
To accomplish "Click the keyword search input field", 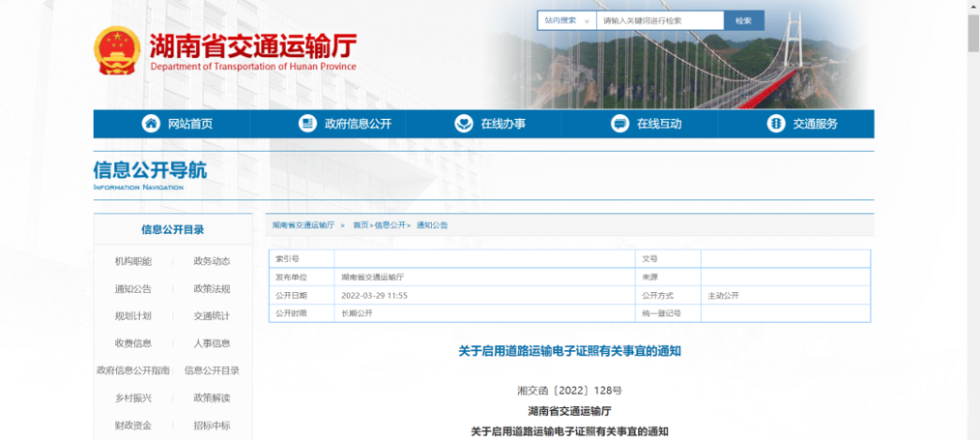I will (660, 20).
